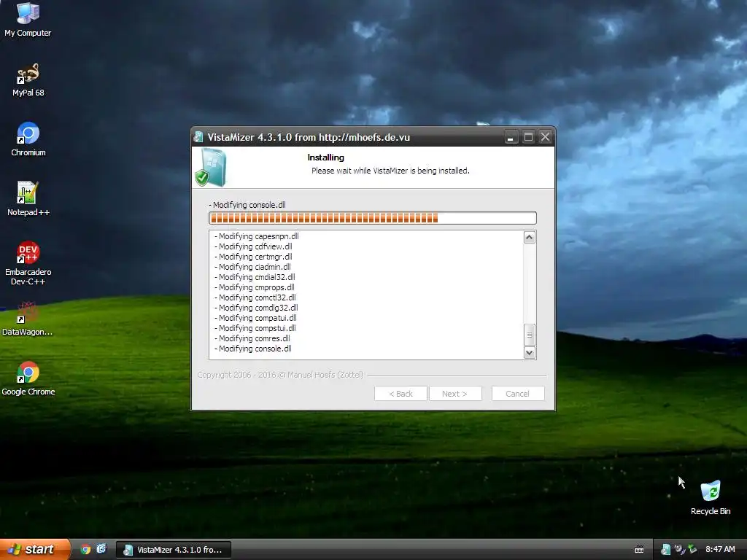747x560 pixels.
Task: Select the Google Chrome desktop shortcut
Action: pos(28,379)
